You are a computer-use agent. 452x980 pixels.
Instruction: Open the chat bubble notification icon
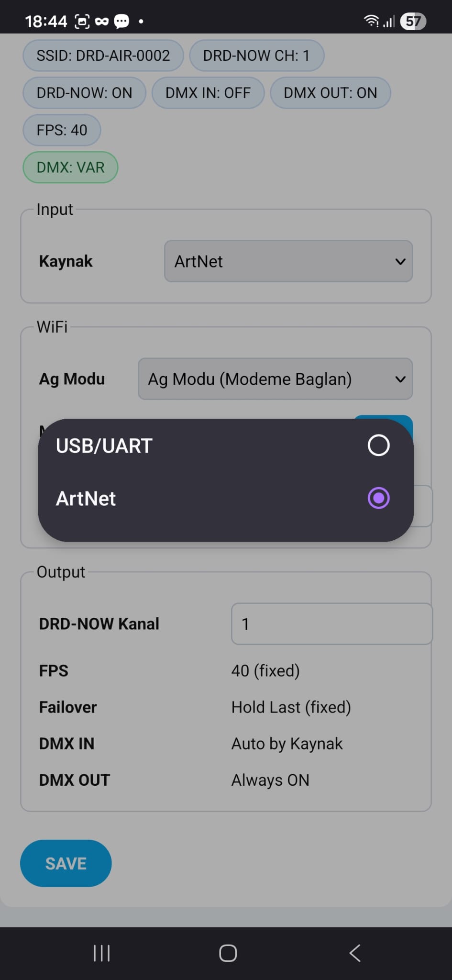(x=121, y=21)
